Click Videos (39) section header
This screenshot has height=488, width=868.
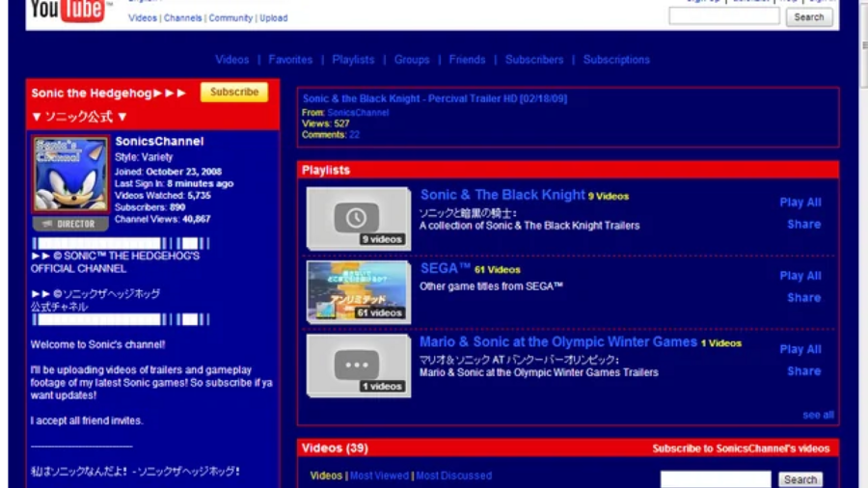pos(568,448)
